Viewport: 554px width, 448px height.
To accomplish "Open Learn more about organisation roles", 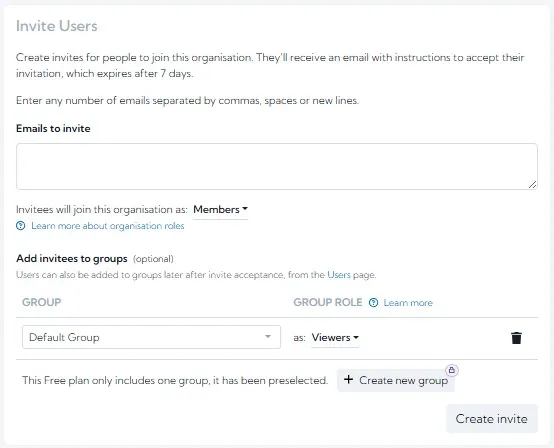I will (108, 226).
